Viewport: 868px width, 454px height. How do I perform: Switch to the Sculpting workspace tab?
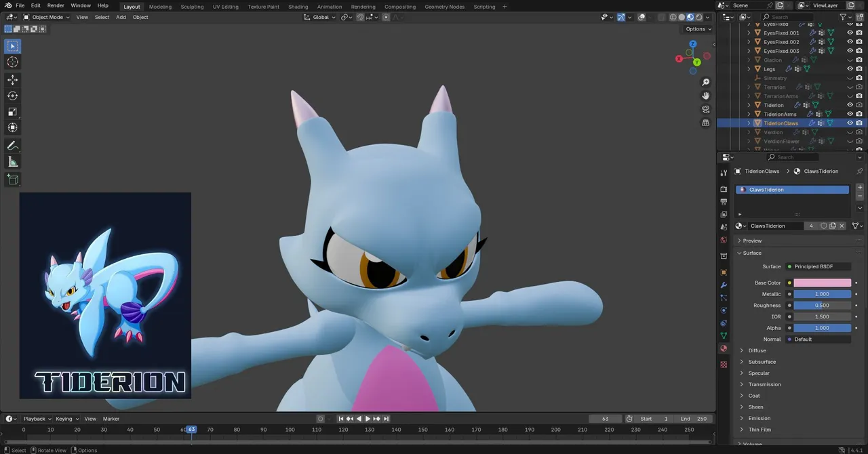point(192,6)
